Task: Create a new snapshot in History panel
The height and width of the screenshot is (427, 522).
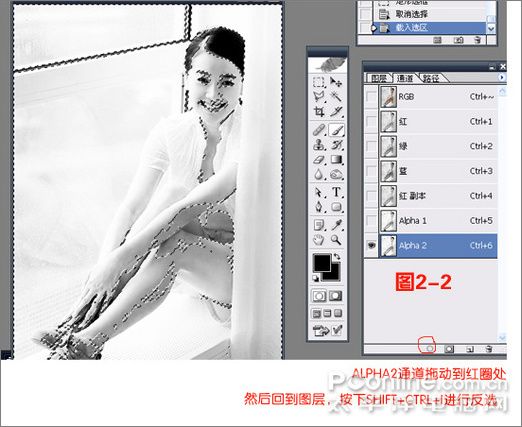Action: pyautogui.click(x=459, y=40)
